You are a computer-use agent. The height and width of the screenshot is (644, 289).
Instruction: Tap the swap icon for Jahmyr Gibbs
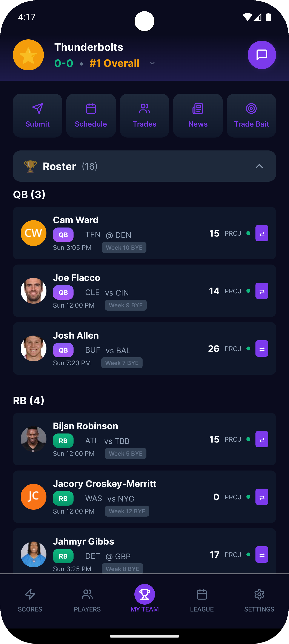point(261,554)
